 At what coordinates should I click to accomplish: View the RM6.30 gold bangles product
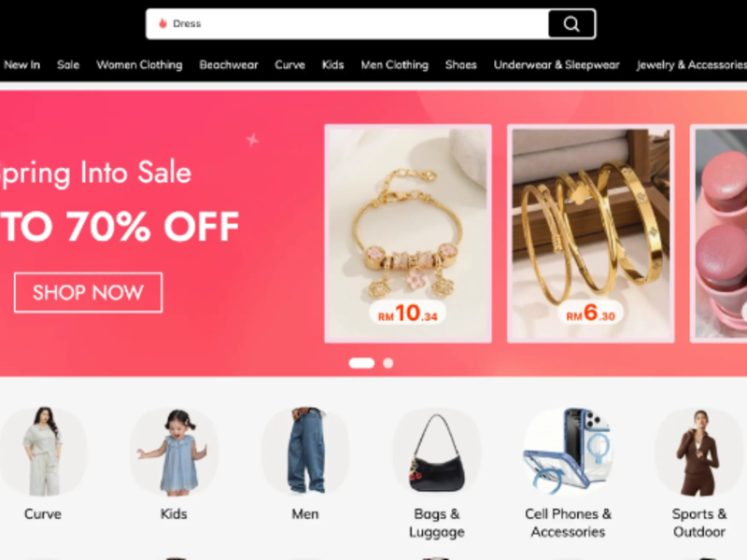point(591,233)
